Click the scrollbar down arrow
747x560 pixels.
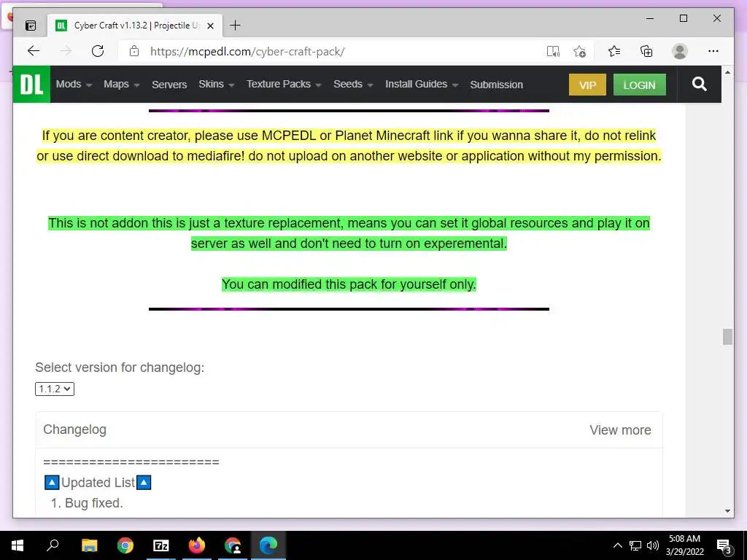click(727, 511)
